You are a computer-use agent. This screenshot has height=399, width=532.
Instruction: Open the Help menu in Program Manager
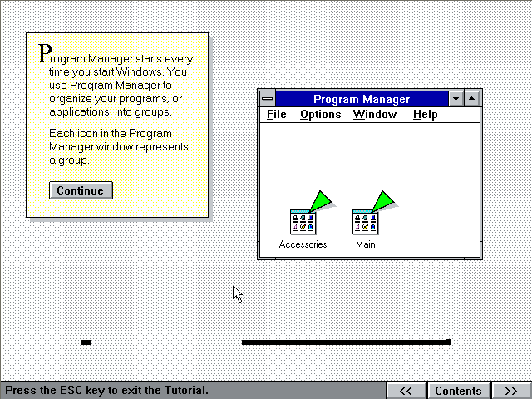(x=425, y=115)
